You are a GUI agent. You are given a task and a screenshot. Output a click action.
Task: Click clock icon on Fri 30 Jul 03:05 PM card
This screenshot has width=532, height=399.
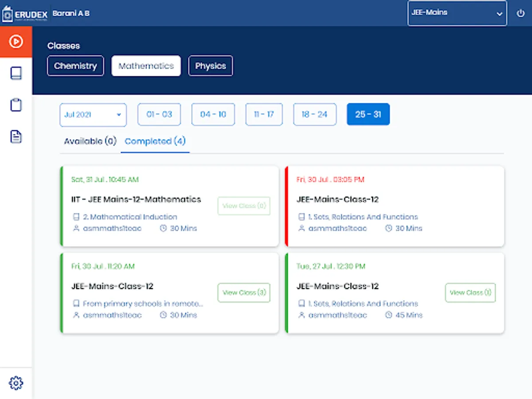point(389,228)
